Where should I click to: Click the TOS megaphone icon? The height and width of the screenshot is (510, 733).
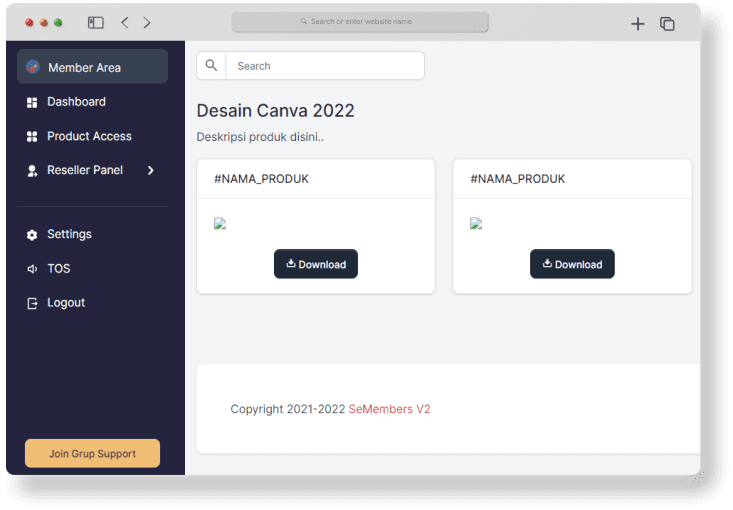tap(32, 269)
